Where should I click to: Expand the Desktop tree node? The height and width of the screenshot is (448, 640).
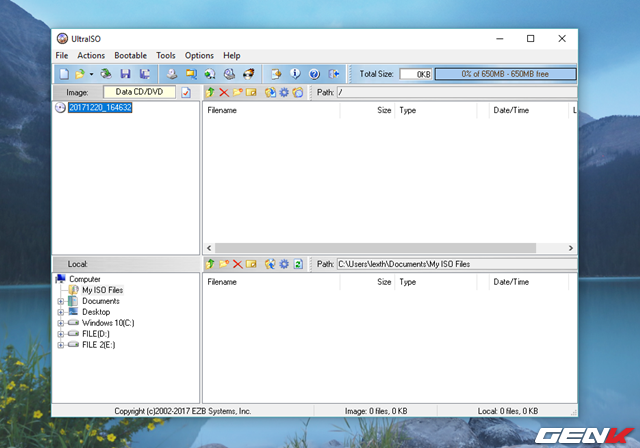pos(61,312)
